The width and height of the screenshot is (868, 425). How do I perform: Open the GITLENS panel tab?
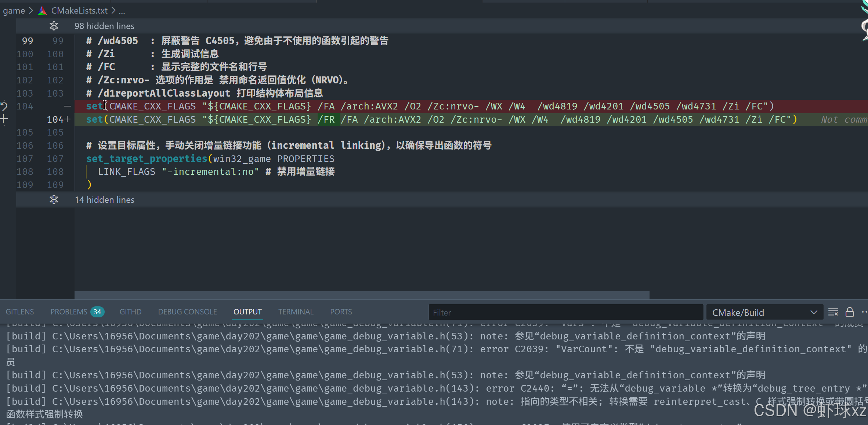pos(20,312)
